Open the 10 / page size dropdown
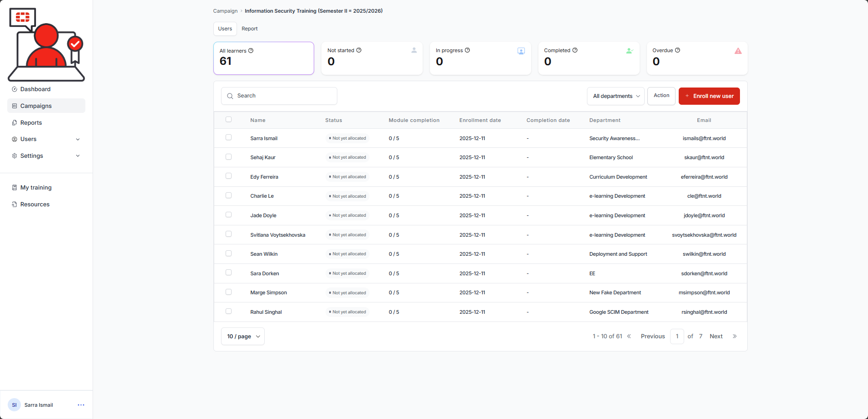This screenshot has width=868, height=419. click(x=243, y=336)
